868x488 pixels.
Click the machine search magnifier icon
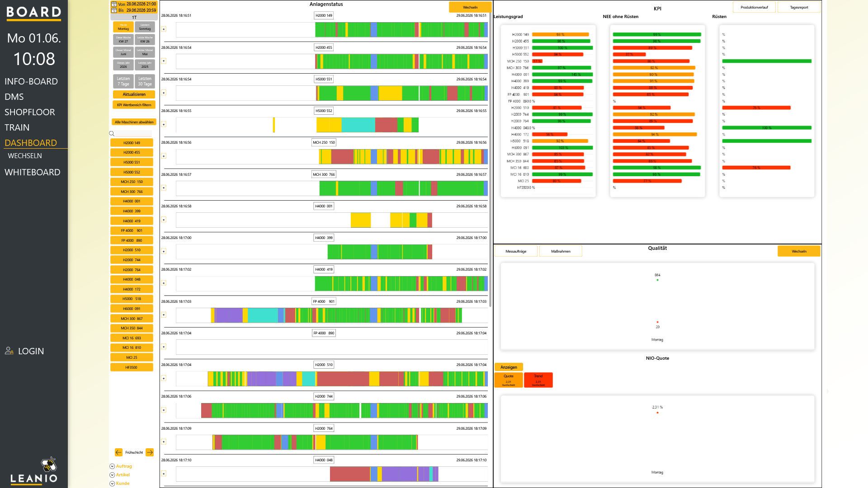[x=112, y=133]
